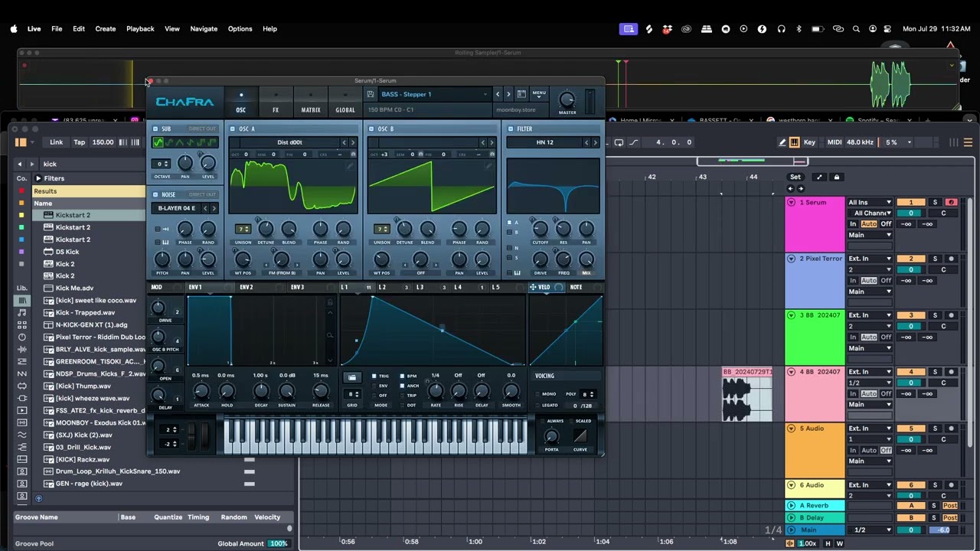Click the next locator arrow below Set
Viewport: 980px width, 551px height.
click(801, 188)
